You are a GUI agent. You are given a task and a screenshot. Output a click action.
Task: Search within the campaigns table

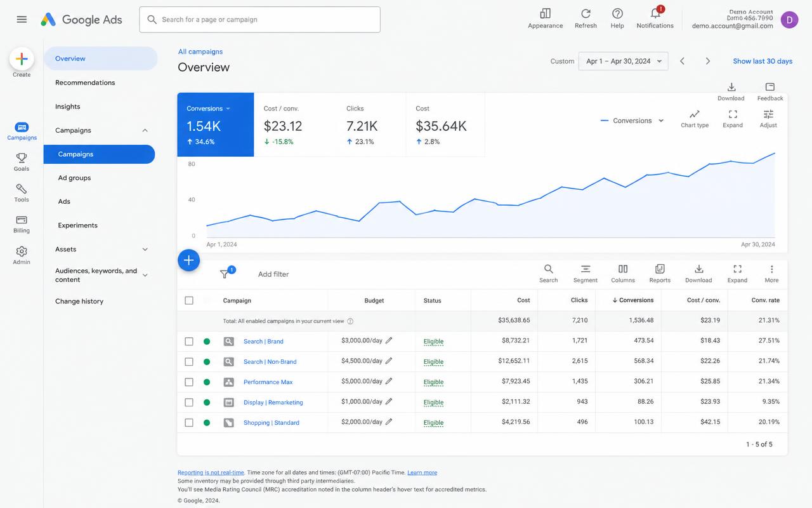[549, 274]
